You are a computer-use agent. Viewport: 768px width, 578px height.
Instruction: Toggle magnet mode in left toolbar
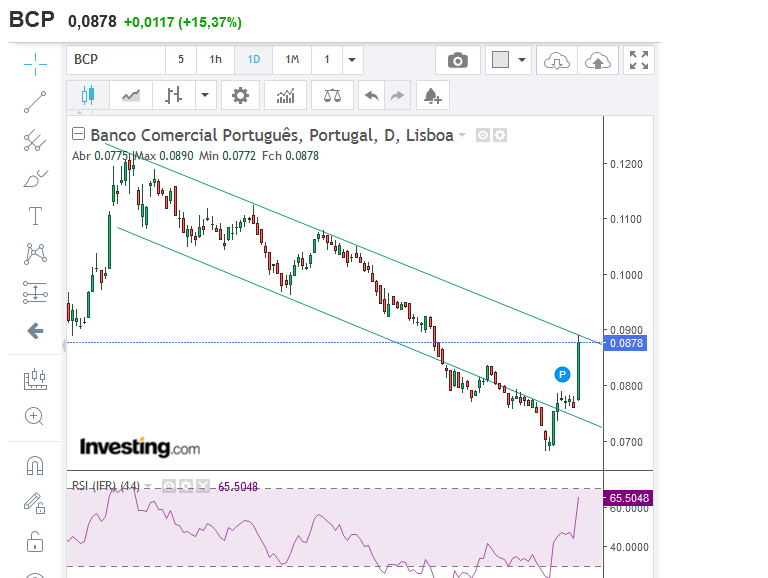tap(35, 465)
